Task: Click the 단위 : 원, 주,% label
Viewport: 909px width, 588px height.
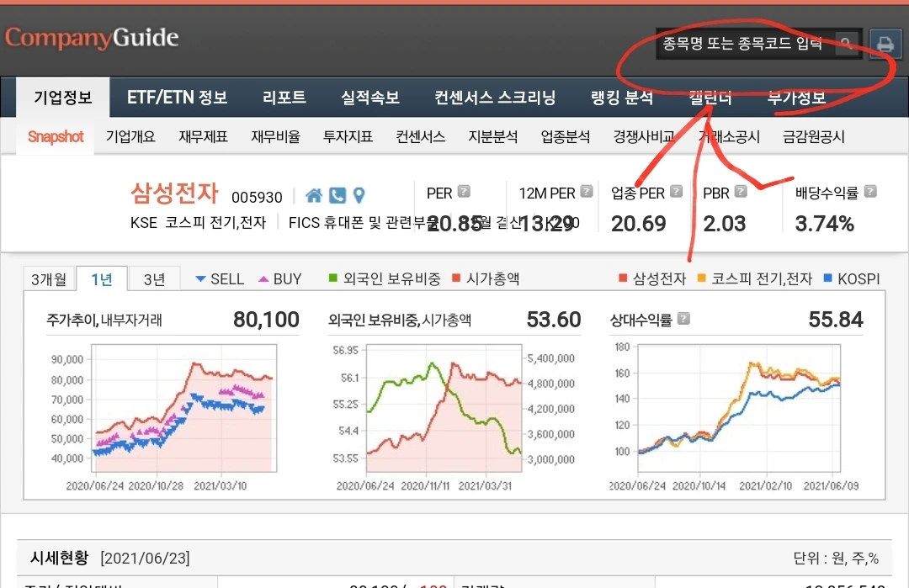Action: 836,559
